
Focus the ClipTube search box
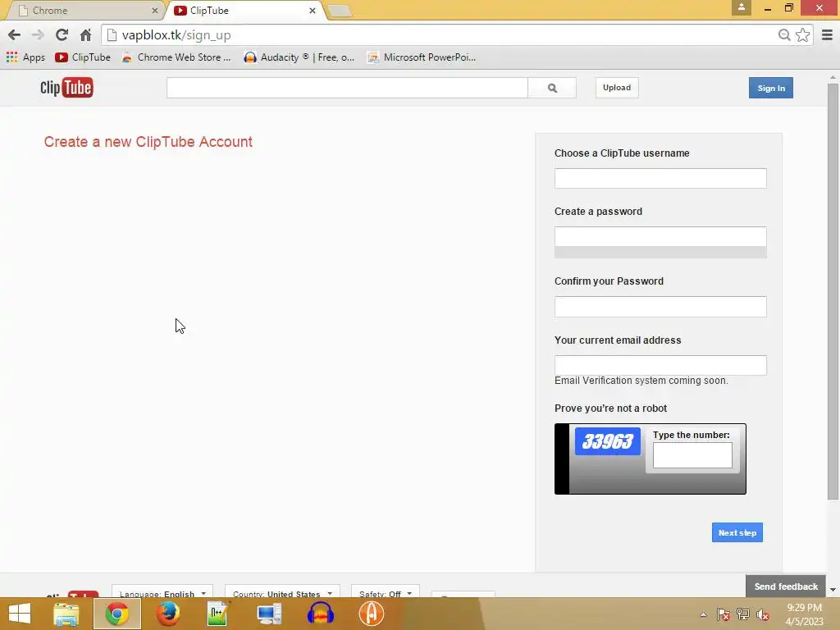click(347, 88)
